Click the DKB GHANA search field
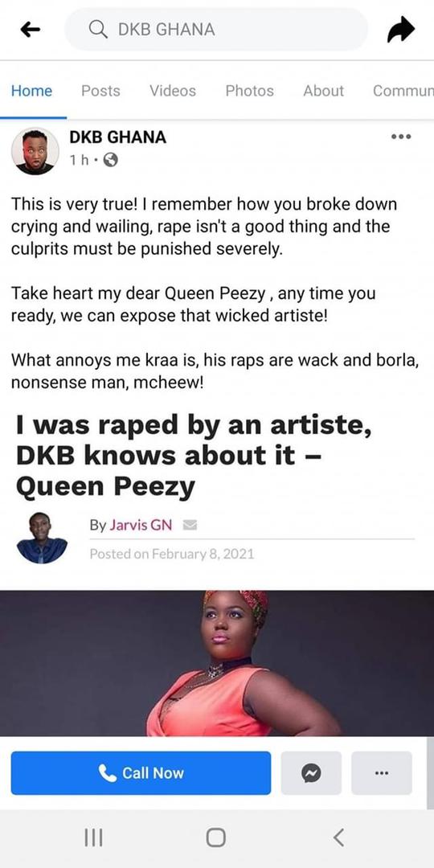 pos(216,30)
